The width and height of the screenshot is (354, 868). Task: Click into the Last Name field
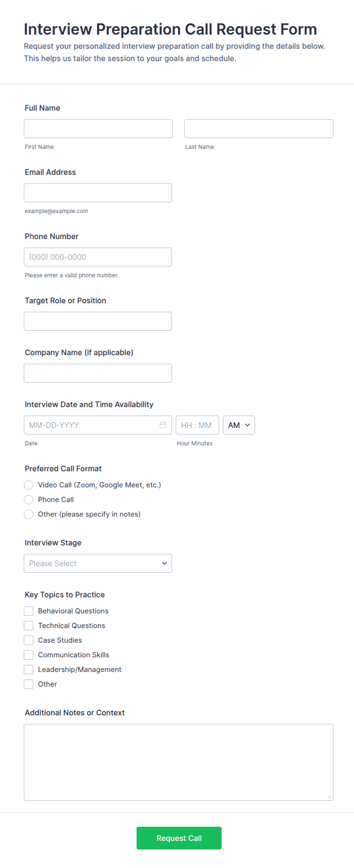(x=258, y=128)
